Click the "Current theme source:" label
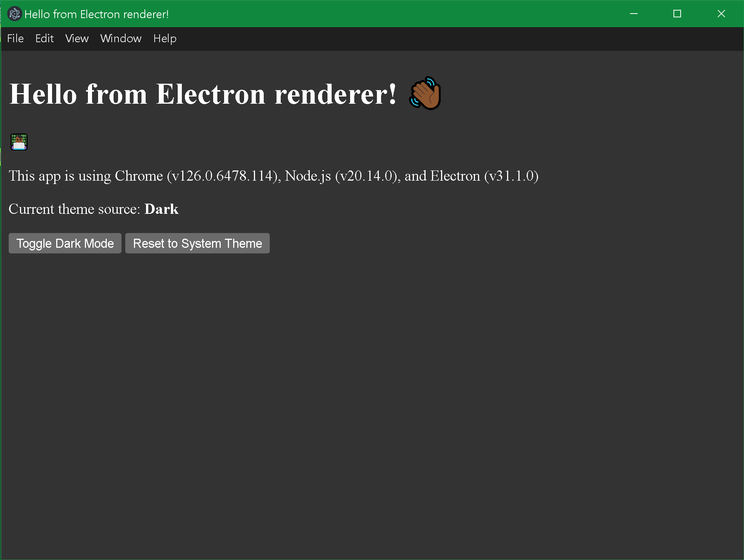This screenshot has height=560, width=744. click(x=74, y=209)
